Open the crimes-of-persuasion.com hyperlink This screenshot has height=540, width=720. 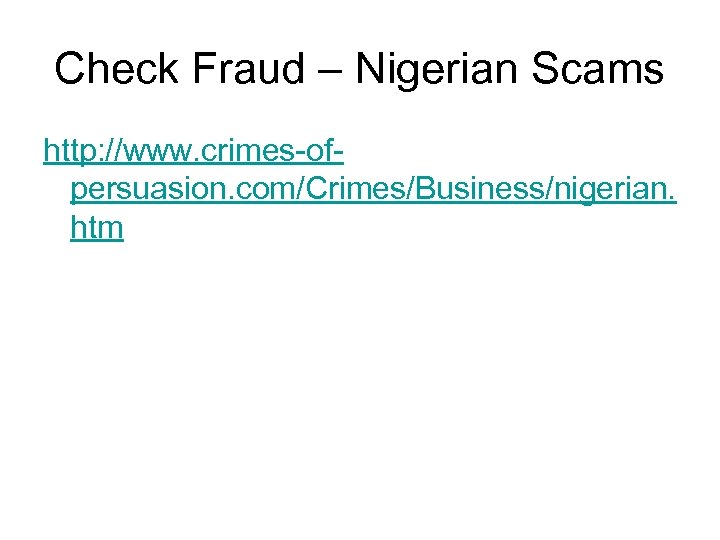(372, 190)
